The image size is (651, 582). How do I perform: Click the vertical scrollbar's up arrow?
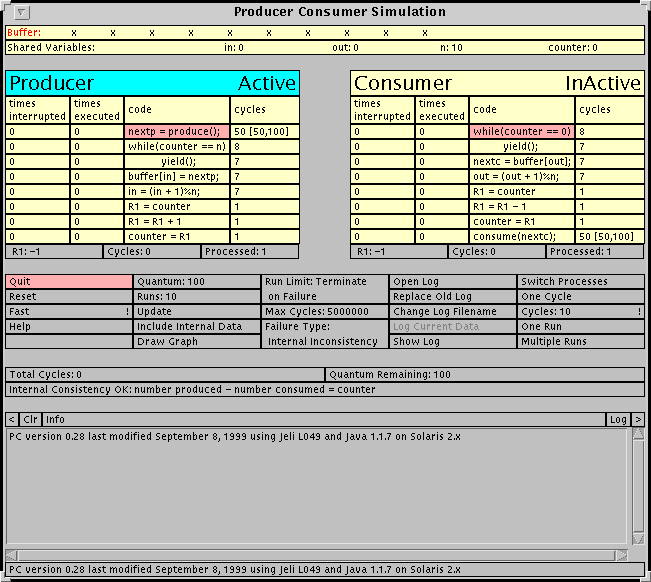point(637,435)
